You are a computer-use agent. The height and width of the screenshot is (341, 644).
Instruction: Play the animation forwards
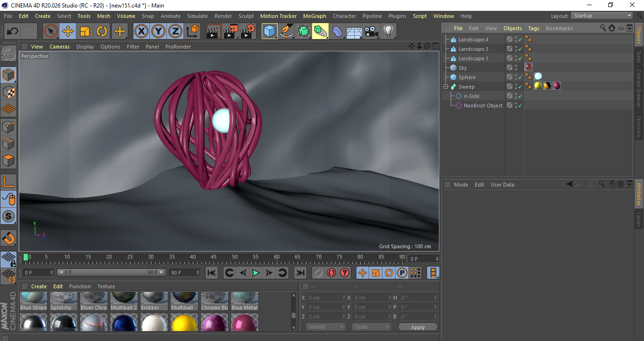coord(256,273)
